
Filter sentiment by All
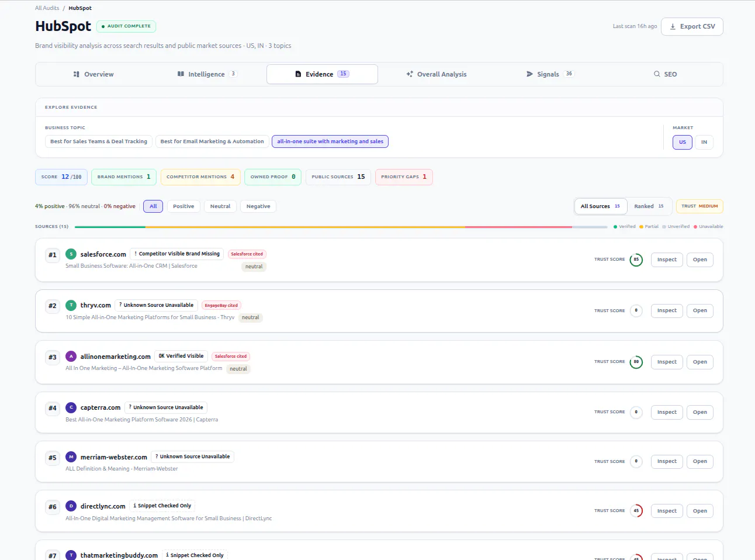[153, 206]
